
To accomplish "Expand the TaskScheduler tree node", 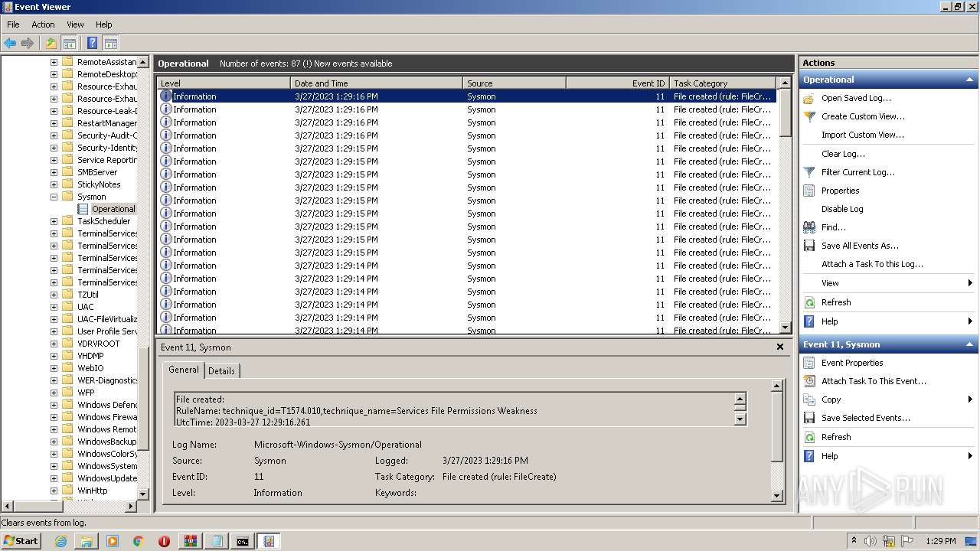I will point(54,221).
